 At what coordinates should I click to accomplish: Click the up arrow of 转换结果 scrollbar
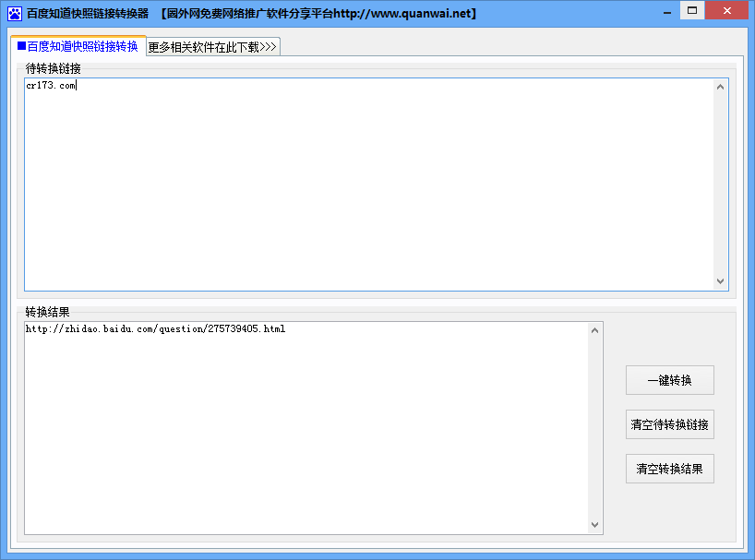(x=594, y=330)
